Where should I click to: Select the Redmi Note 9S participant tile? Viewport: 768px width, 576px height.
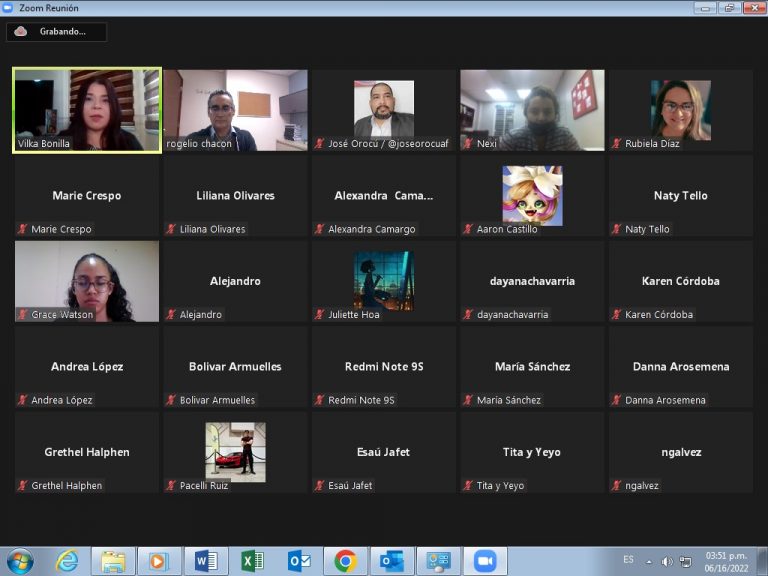(x=384, y=367)
